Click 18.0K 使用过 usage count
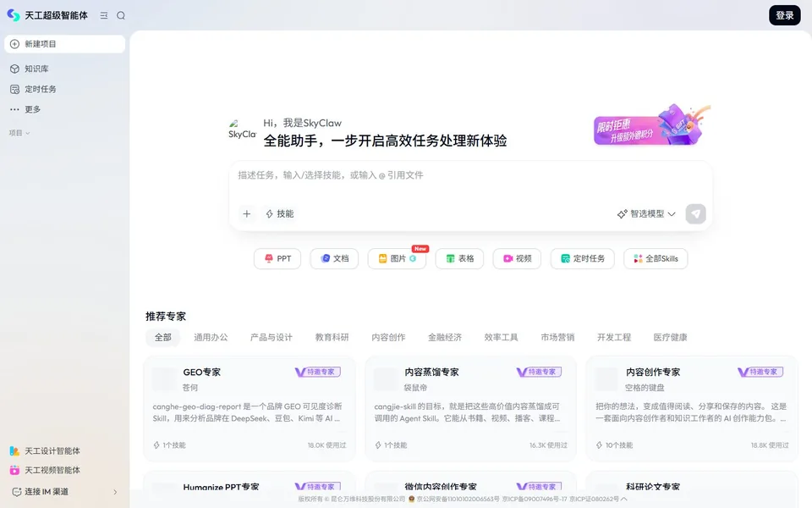812x508 pixels. (326, 445)
